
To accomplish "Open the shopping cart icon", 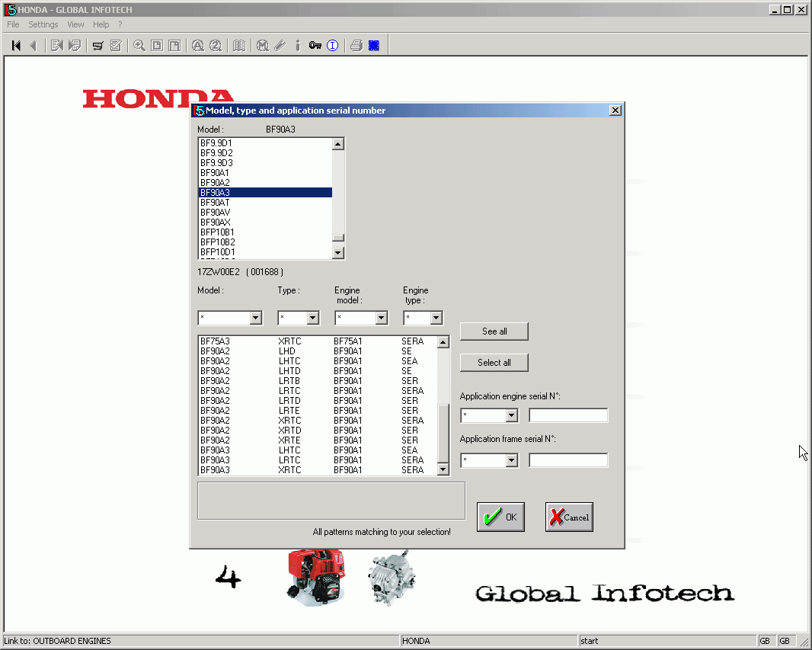I will click(x=98, y=46).
